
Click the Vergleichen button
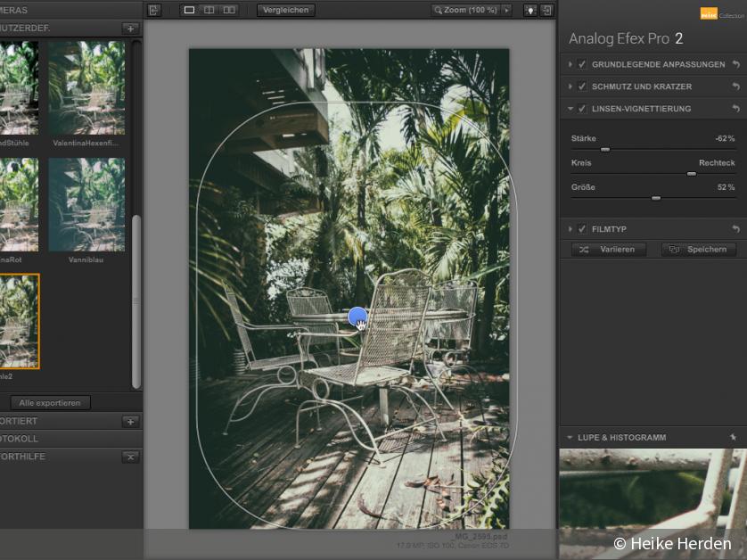click(286, 10)
